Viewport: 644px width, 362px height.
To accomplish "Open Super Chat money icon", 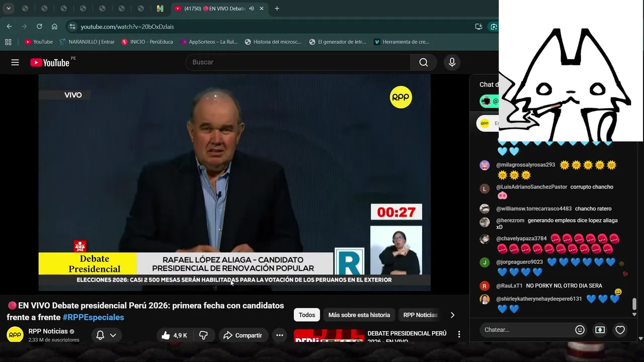I will click(x=600, y=330).
